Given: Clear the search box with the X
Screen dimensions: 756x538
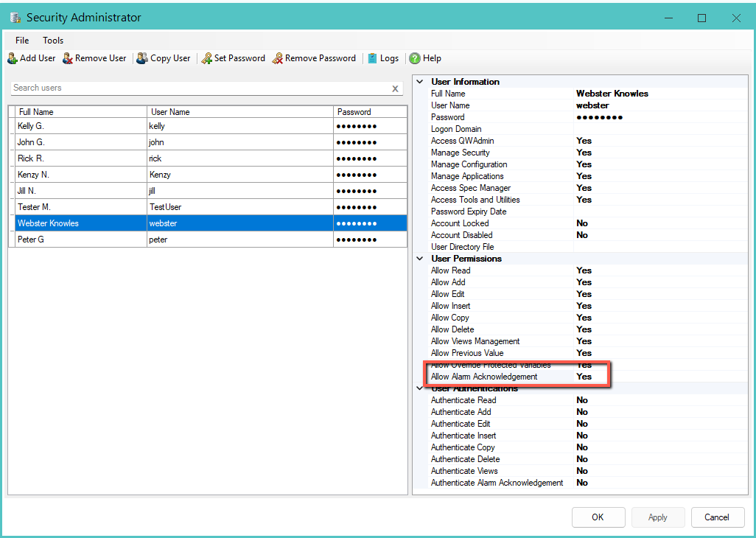Looking at the screenshot, I should [x=395, y=88].
